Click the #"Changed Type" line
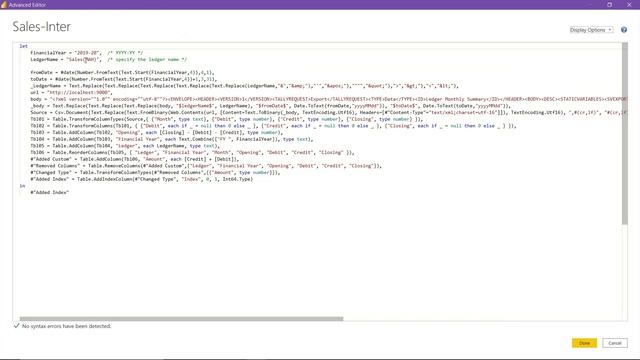The height and width of the screenshot is (360, 640). coord(156,172)
